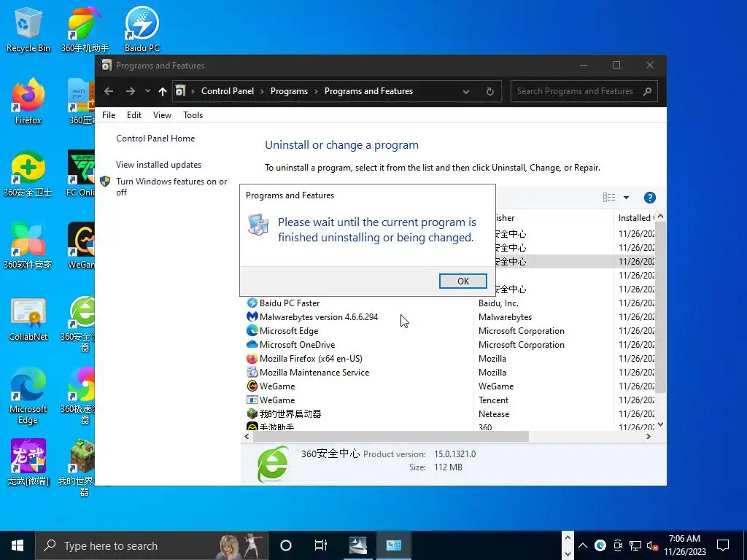Image resolution: width=747 pixels, height=560 pixels.
Task: Click the vertical scrollbar thumb in list
Action: pos(660,307)
